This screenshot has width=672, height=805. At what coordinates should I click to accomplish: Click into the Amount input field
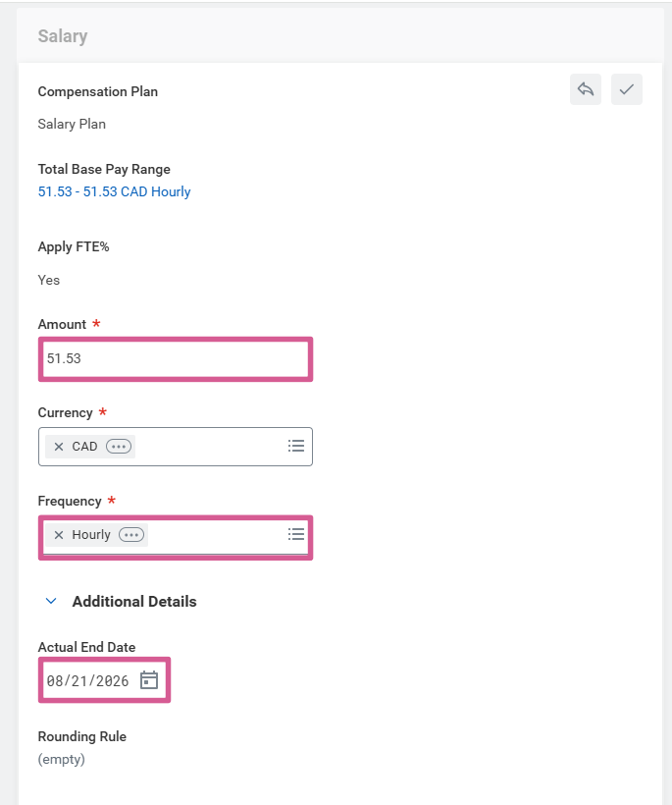[177, 358]
